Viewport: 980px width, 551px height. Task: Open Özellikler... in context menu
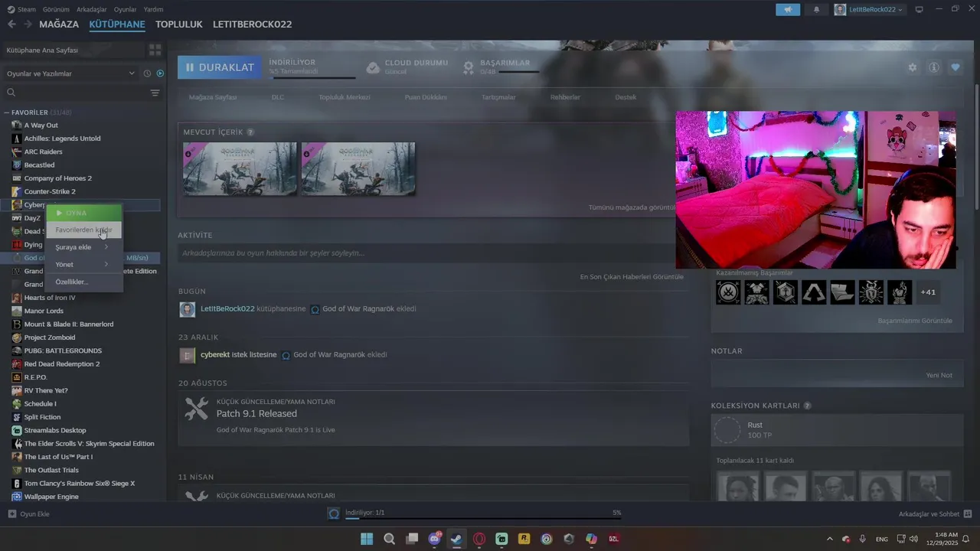coord(83,282)
